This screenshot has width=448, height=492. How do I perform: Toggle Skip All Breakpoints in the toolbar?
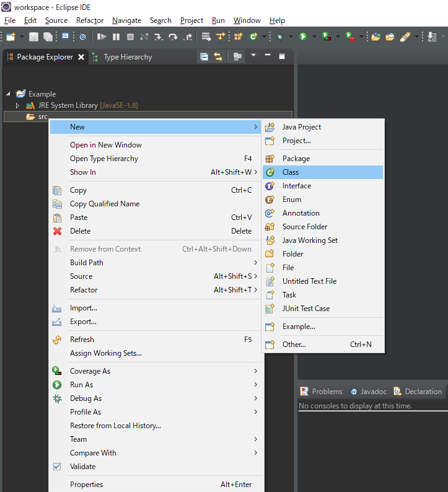83,37
